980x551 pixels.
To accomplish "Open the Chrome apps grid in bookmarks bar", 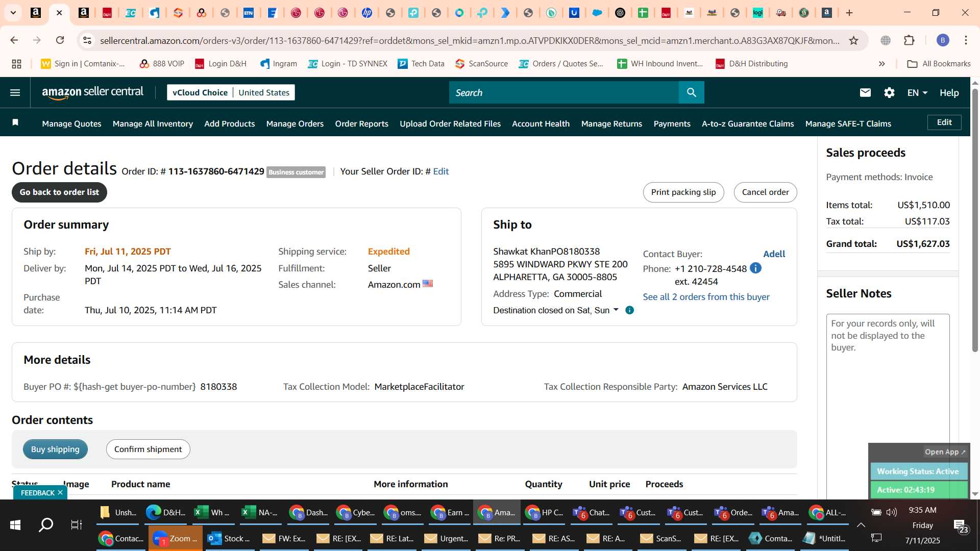I will tap(16, 64).
